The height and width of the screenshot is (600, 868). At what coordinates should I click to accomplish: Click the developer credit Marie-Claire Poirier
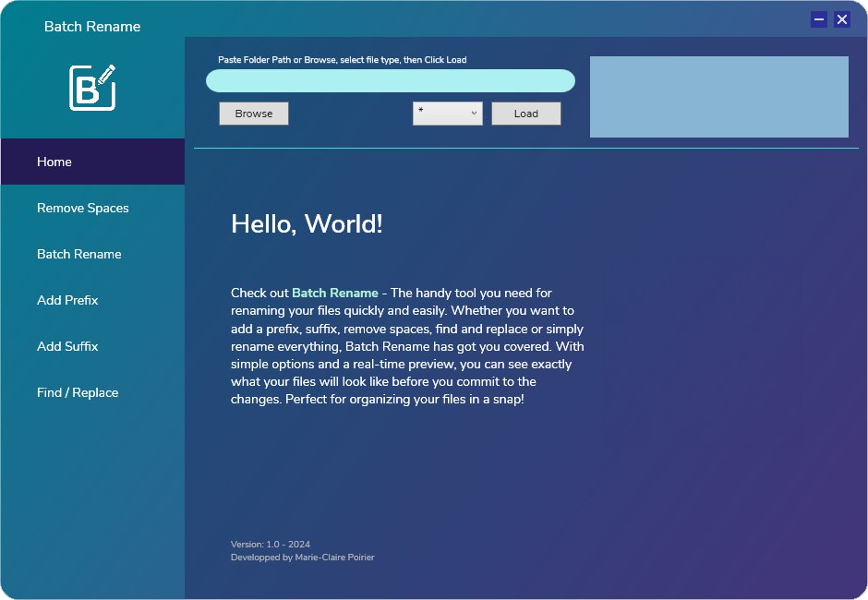[303, 558]
